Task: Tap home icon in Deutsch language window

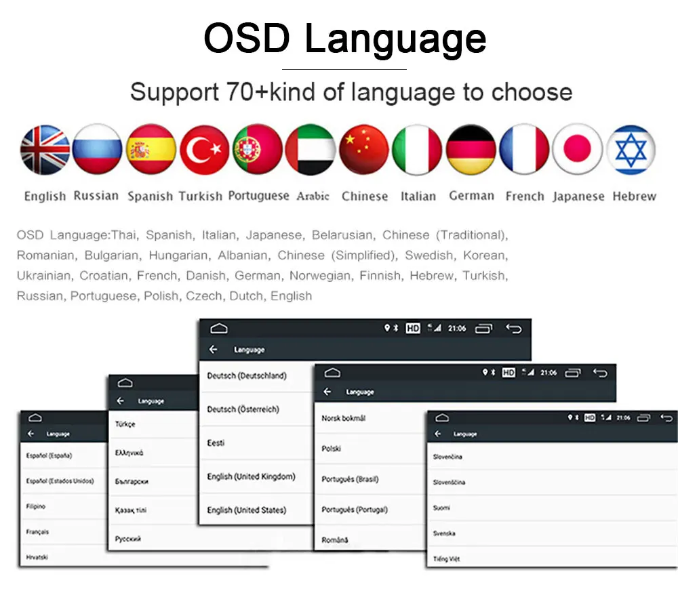Action: (x=219, y=329)
